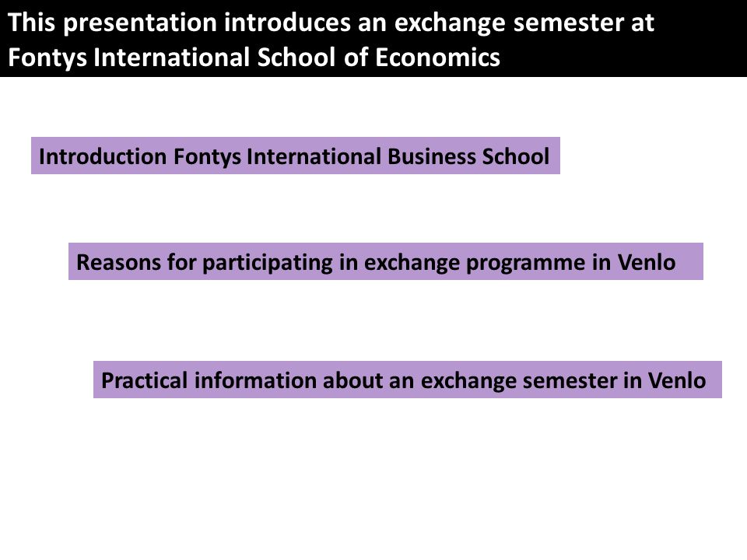The image size is (747, 560).
Task: Click the word 'Economics' in the title
Action: [438, 57]
